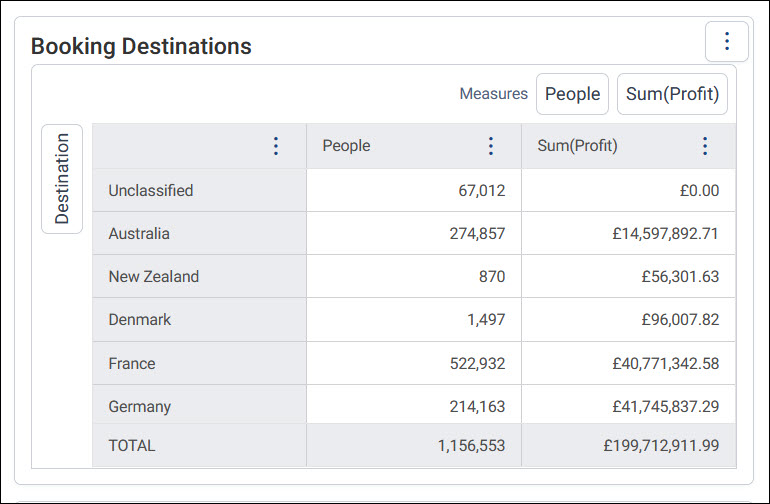Click the People column header label
This screenshot has height=504, width=770.
[346, 146]
